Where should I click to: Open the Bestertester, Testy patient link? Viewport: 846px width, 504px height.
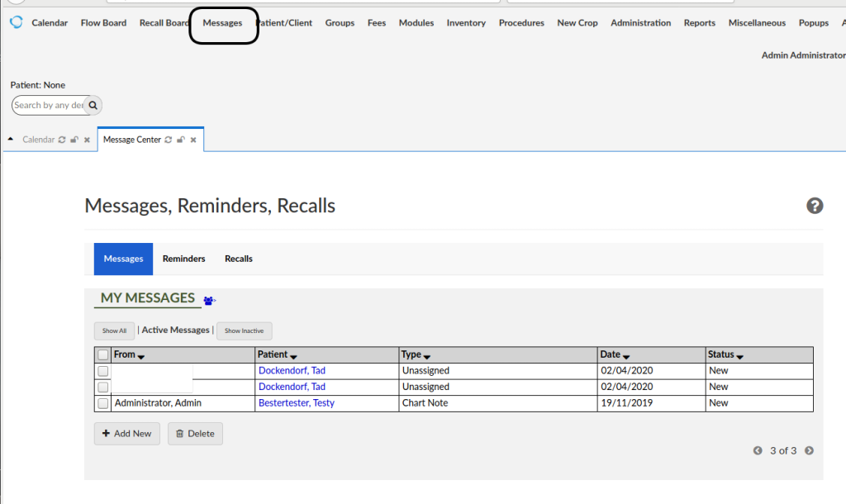(x=296, y=403)
